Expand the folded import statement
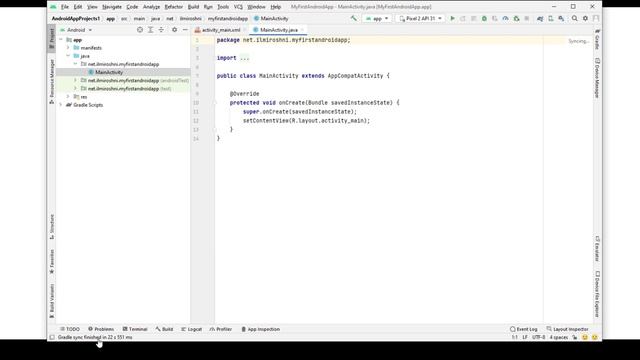The width and height of the screenshot is (640, 360). (244, 58)
